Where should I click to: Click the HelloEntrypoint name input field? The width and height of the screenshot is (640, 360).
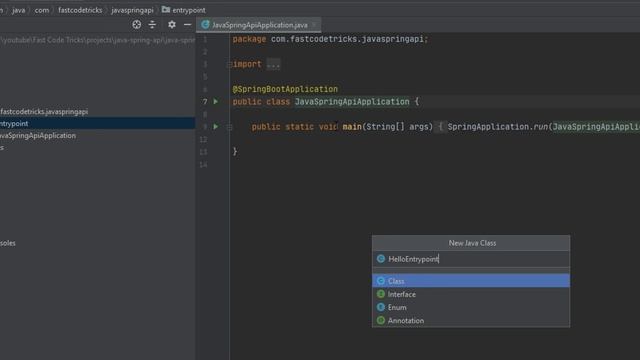tap(471, 259)
